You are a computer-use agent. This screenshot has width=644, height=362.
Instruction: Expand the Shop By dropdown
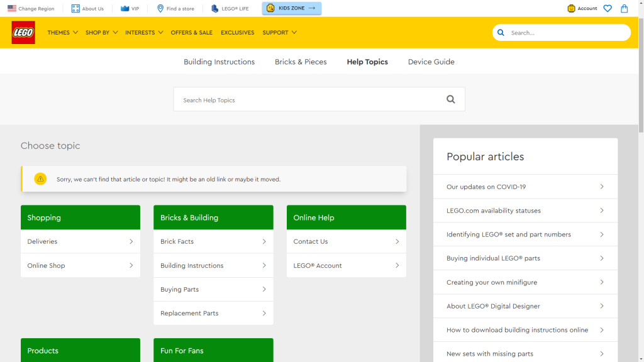(101, 33)
